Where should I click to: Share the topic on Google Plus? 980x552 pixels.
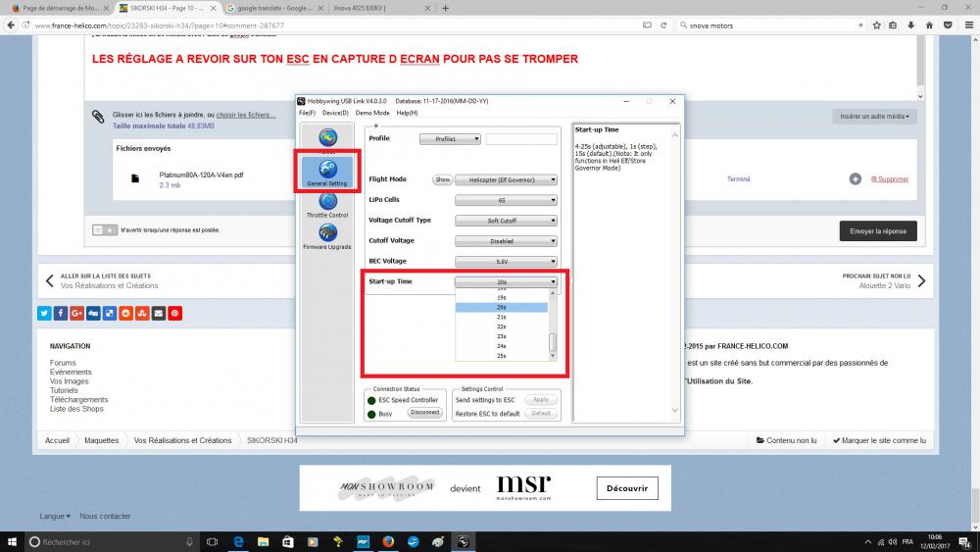click(x=76, y=313)
